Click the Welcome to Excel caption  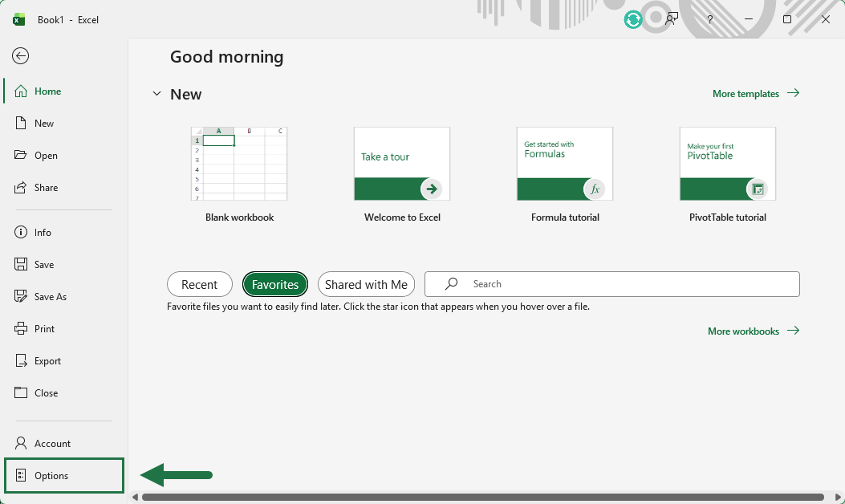pyautogui.click(x=402, y=217)
